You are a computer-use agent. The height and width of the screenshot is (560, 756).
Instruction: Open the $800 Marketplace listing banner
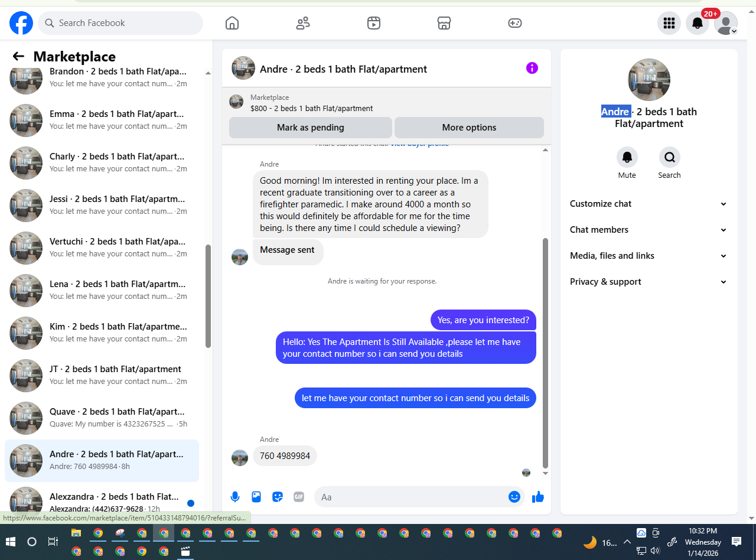386,103
